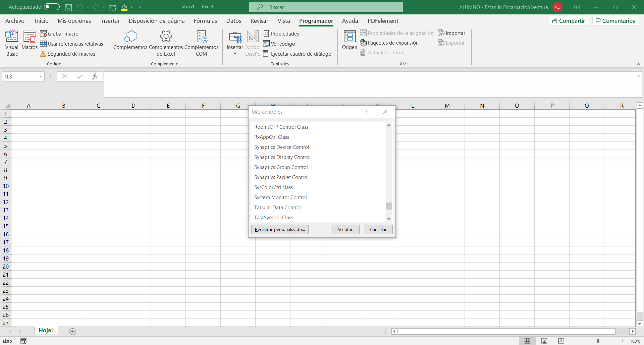
Task: Switch to the Fórmulas tab
Action: 205,21
